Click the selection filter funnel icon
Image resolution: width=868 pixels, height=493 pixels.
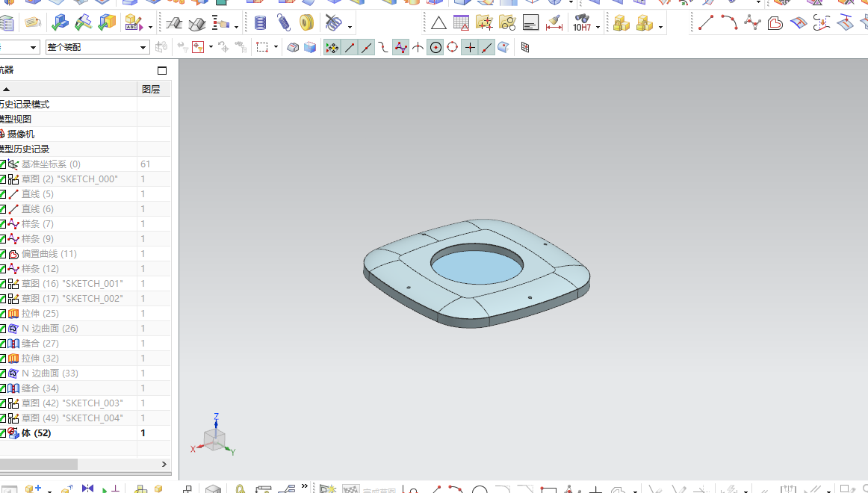[198, 48]
